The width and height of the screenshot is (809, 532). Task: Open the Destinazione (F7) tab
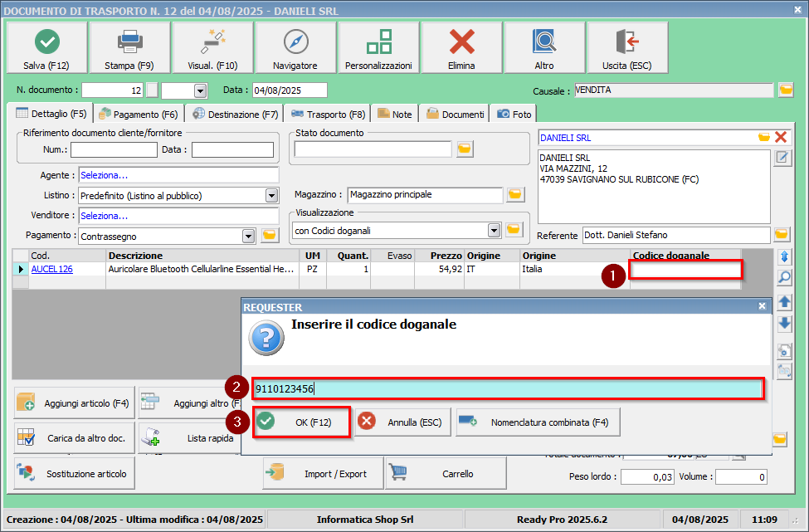[x=236, y=114]
